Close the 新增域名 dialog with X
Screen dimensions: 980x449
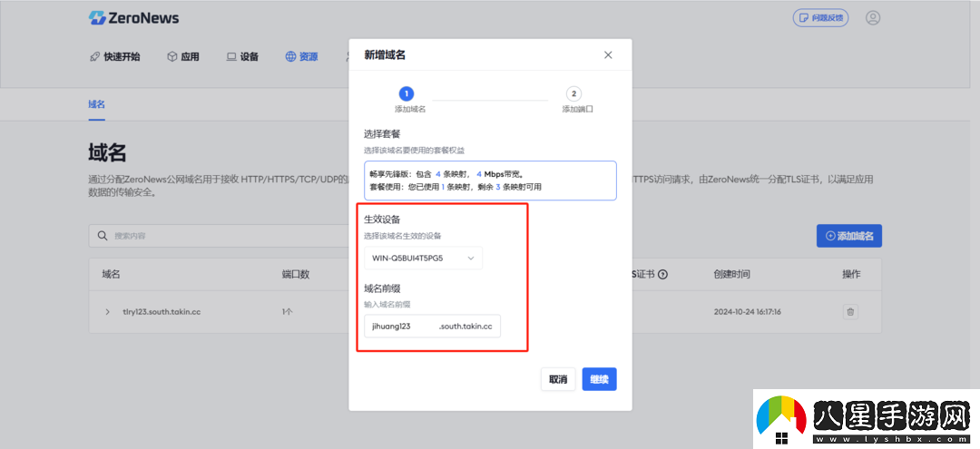click(608, 55)
